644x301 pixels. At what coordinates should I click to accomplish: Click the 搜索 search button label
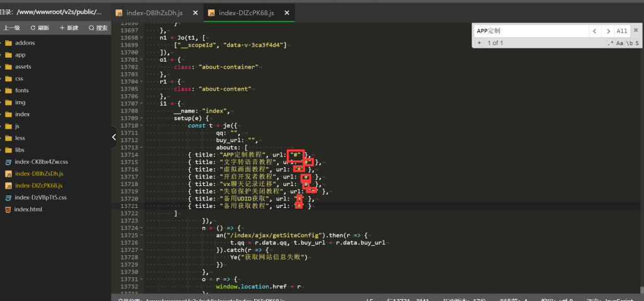click(x=102, y=28)
